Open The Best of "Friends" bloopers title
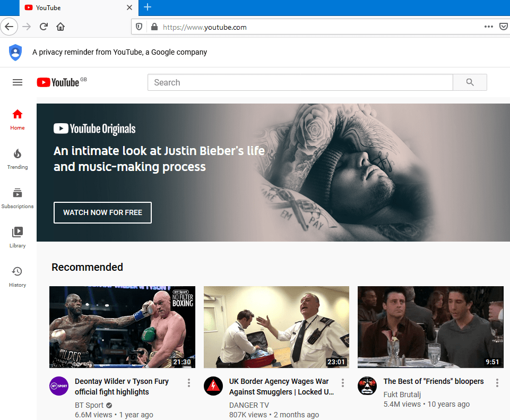The image size is (510, 420). [434, 381]
